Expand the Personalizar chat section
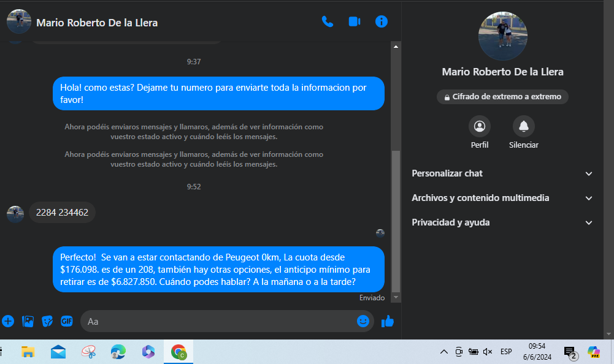614x364 pixels. pos(502,173)
